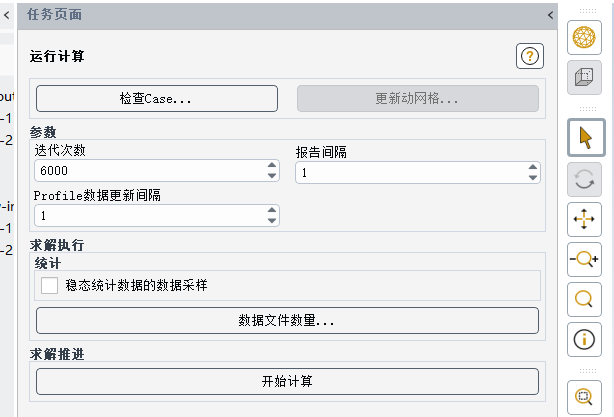
Task: Activate the pan view tool
Action: pos(584,218)
